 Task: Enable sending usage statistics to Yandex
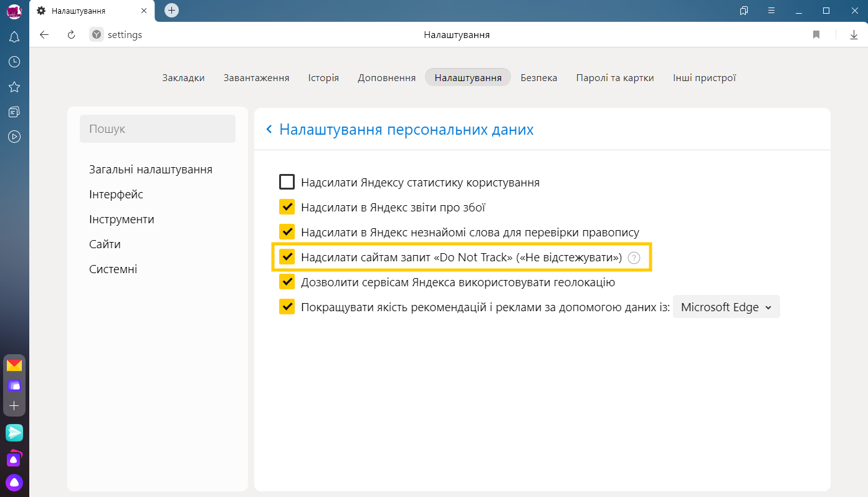click(287, 182)
